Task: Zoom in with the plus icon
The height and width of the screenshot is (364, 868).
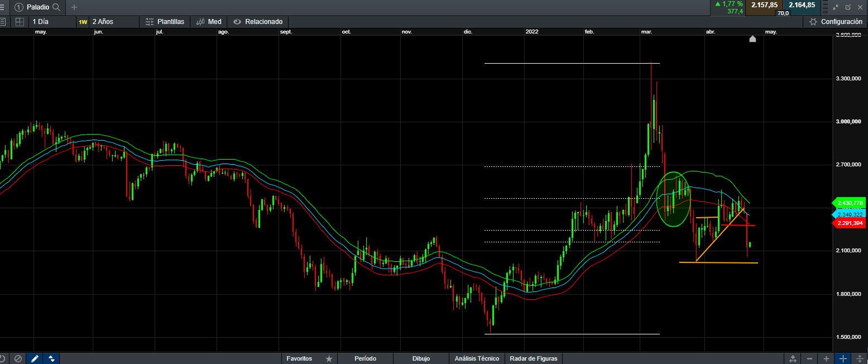Action: (826, 358)
